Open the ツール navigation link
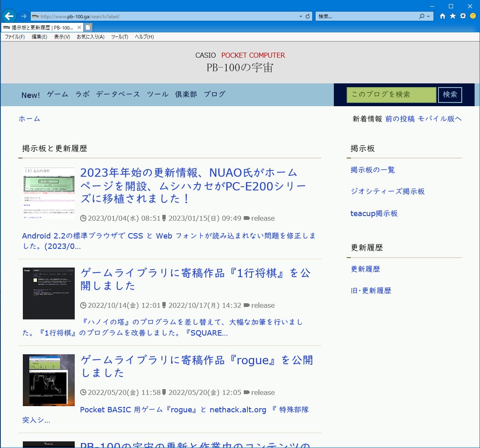 pos(158,95)
